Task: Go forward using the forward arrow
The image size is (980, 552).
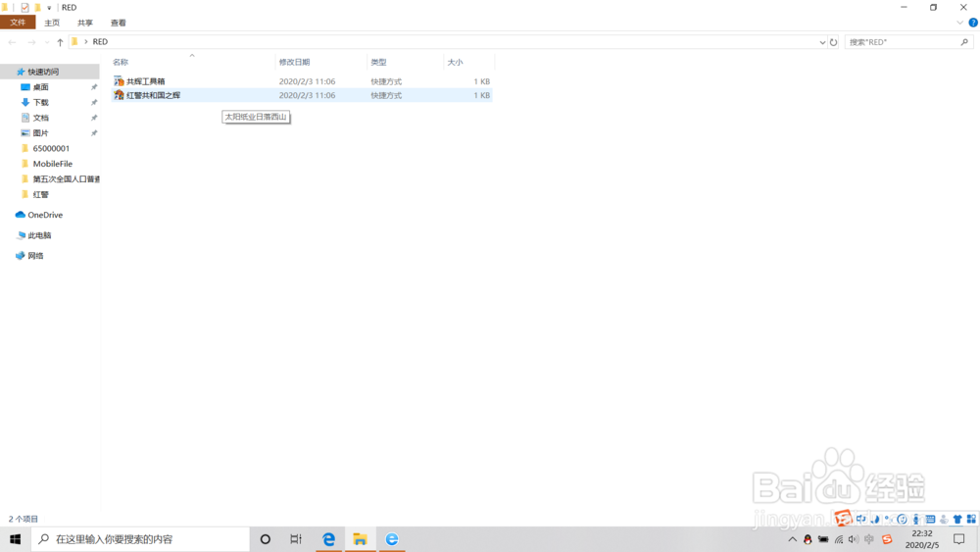Action: point(31,42)
